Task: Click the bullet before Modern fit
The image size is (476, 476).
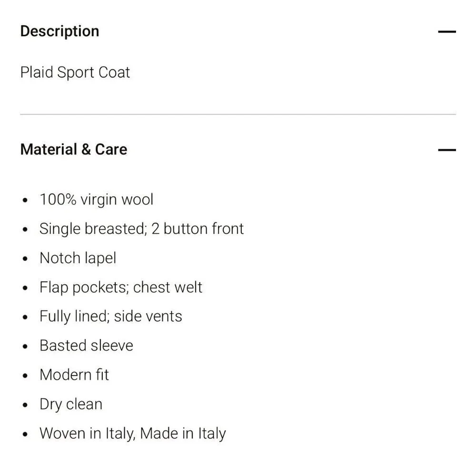Action: pyautogui.click(x=25, y=376)
